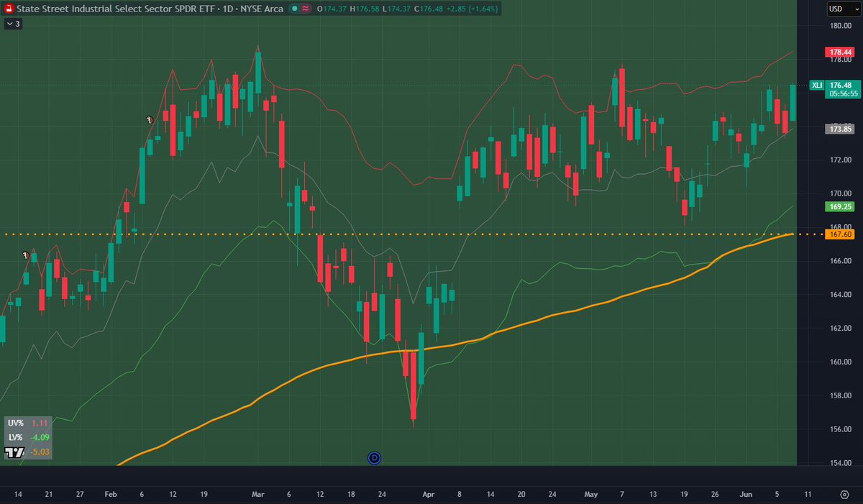Image resolution: width=863 pixels, height=504 pixels.
Task: Click the Jun label on time axis
Action: [746, 495]
